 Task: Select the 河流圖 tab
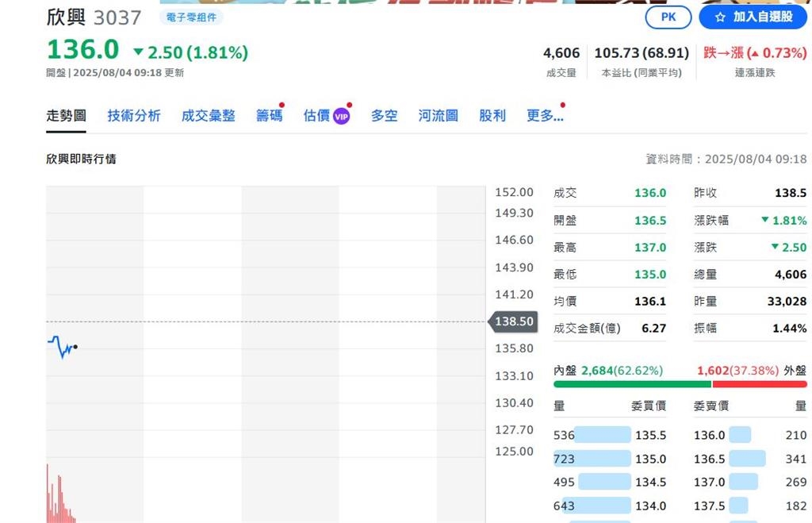437,115
